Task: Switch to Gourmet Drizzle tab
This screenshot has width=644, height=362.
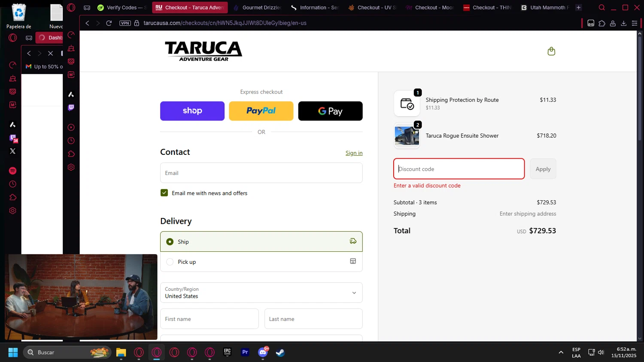Action: pyautogui.click(x=257, y=8)
